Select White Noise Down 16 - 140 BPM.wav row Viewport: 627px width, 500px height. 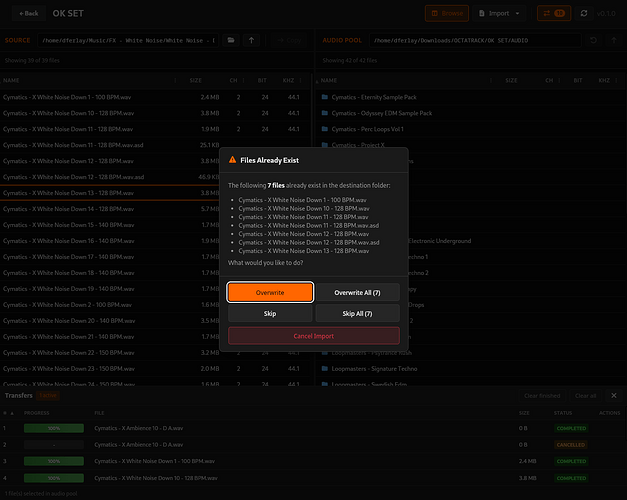coord(155,241)
